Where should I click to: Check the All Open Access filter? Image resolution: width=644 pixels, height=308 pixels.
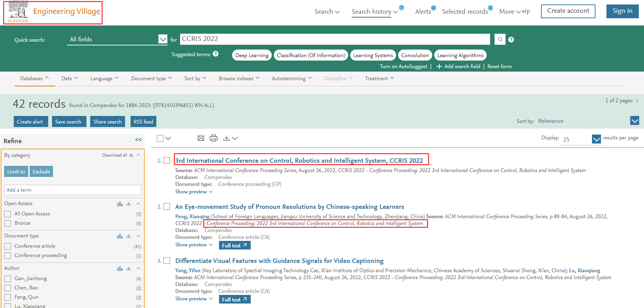(x=8, y=214)
